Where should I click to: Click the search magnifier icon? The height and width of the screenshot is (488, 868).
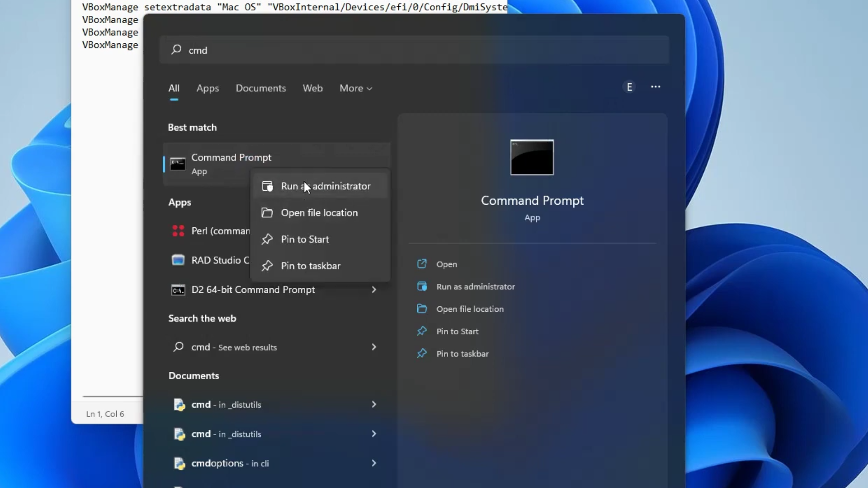coord(177,50)
